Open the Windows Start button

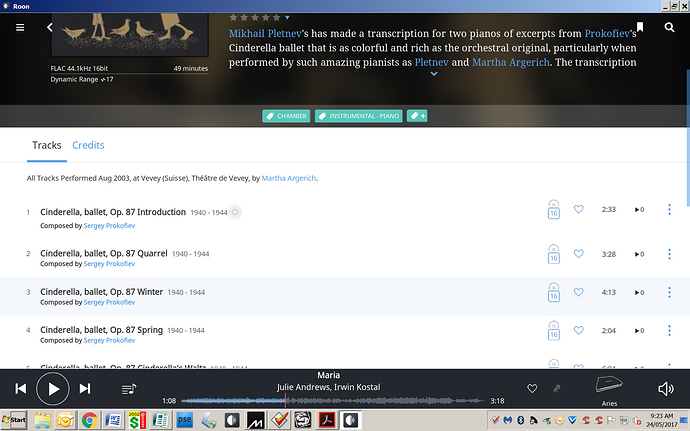point(14,420)
